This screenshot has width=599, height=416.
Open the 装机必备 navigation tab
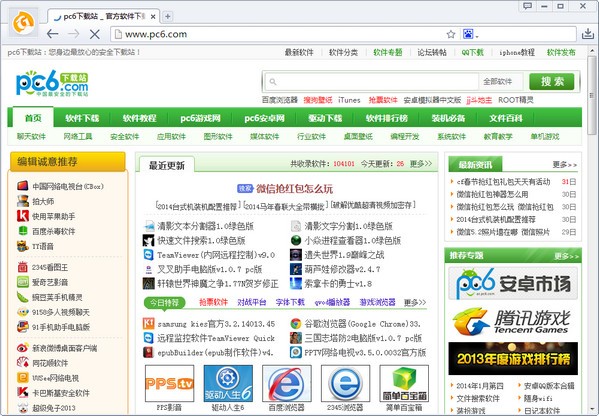click(448, 118)
